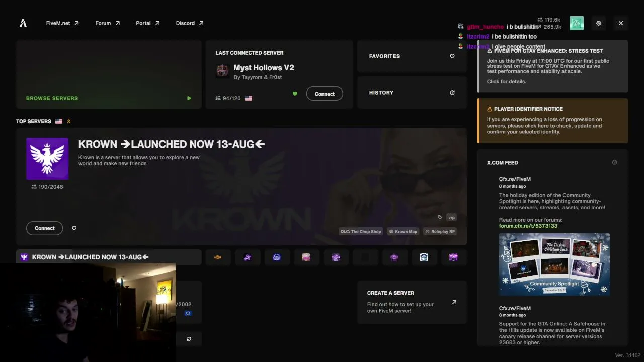Viewport: 644px width, 362px height.
Task: Click the first Cfx.re/FiveM post author name
Action: (x=515, y=179)
